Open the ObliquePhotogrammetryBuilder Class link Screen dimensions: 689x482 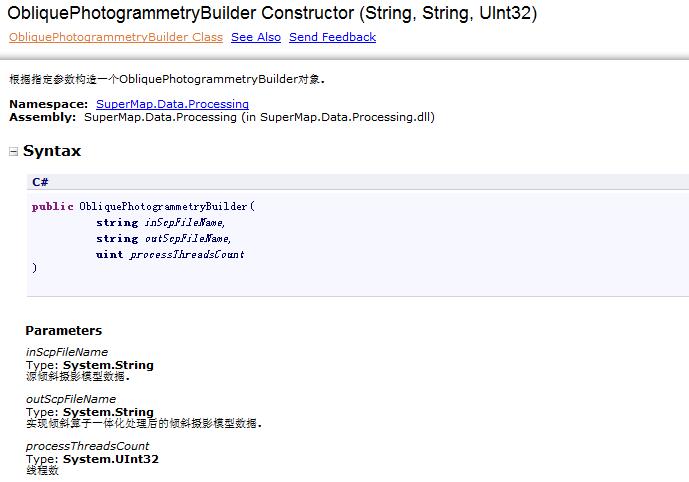(116, 37)
